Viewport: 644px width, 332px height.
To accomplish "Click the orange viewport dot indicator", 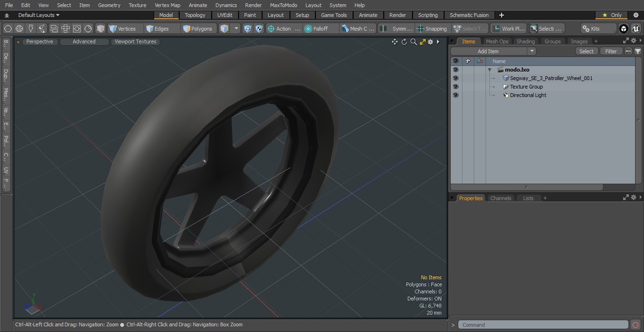I will (18, 42).
